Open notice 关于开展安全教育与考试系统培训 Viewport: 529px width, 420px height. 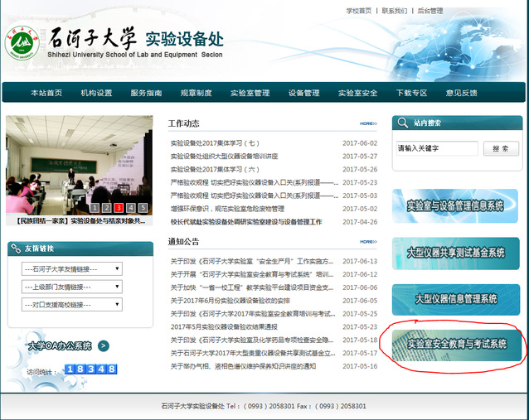[x=252, y=274]
